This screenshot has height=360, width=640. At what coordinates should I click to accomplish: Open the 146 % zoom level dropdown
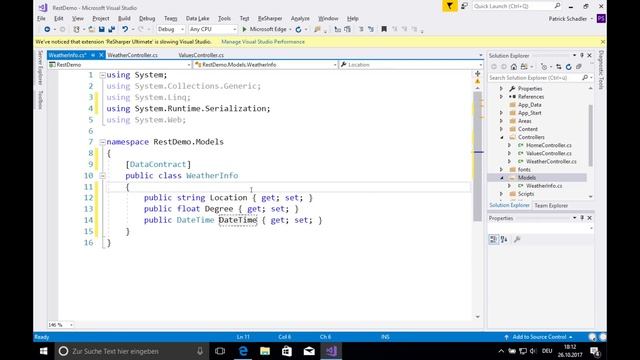(60, 325)
